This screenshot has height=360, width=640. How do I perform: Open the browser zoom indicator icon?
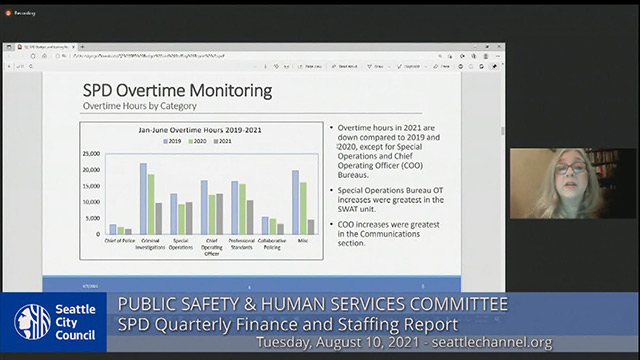[x=440, y=56]
